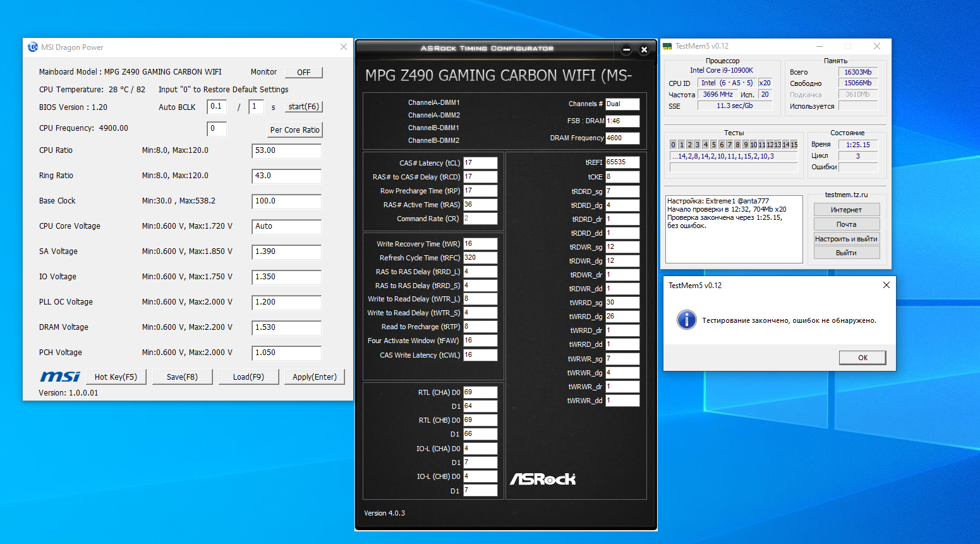Click the 3696 MHz frequency value
The width and height of the screenshot is (980, 544).
point(718,94)
